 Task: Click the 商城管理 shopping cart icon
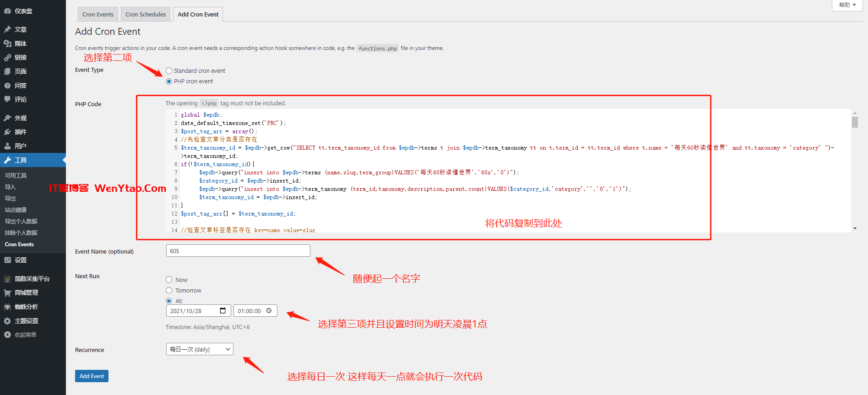pyautogui.click(x=7, y=292)
